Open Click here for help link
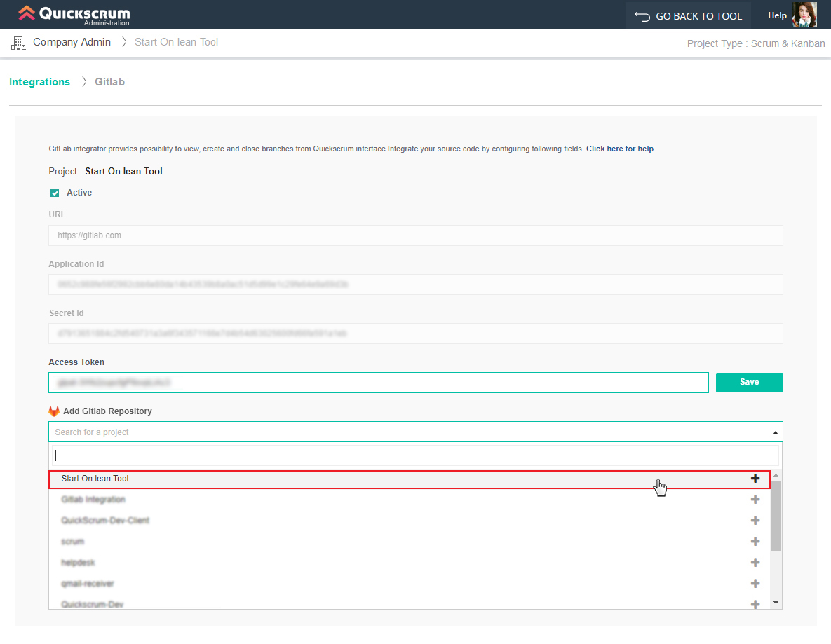 coord(619,149)
